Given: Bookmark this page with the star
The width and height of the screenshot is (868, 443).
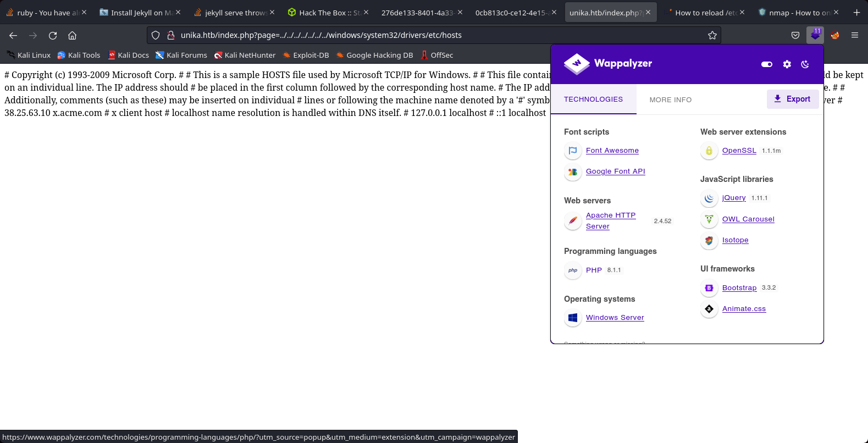Looking at the screenshot, I should click(x=712, y=35).
